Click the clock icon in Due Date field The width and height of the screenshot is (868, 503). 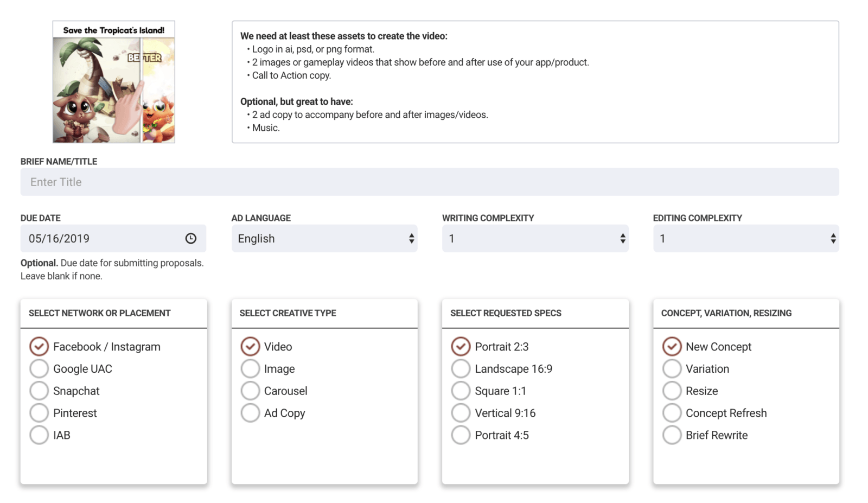coord(190,238)
